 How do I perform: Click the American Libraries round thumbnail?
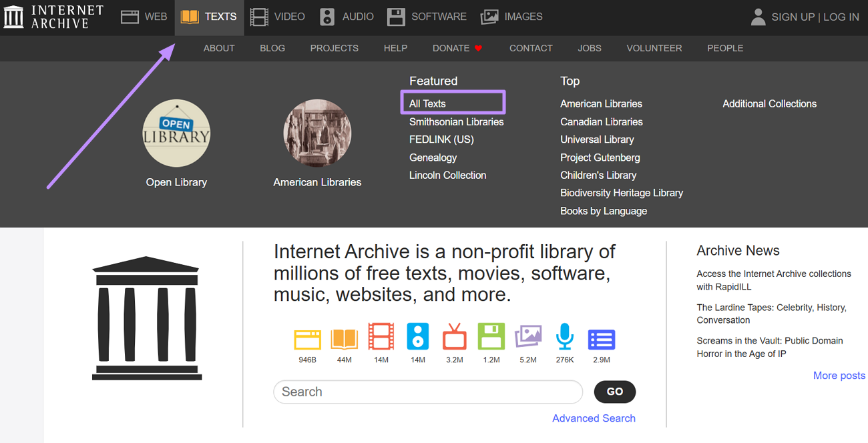tap(317, 133)
